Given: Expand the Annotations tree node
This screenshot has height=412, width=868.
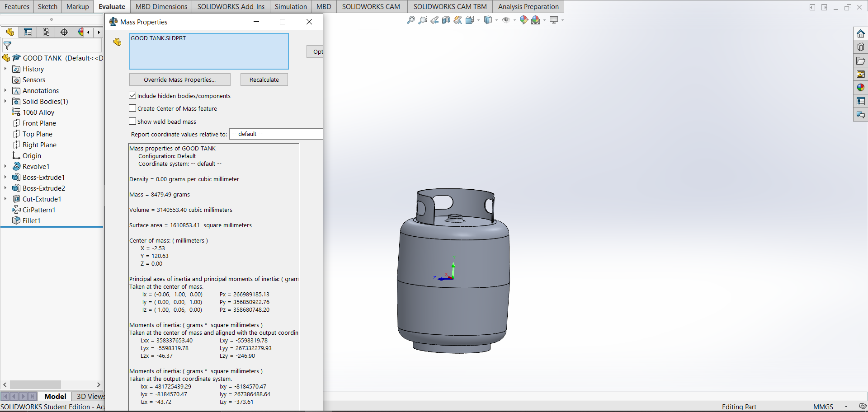Looking at the screenshot, I should pyautogui.click(x=5, y=90).
